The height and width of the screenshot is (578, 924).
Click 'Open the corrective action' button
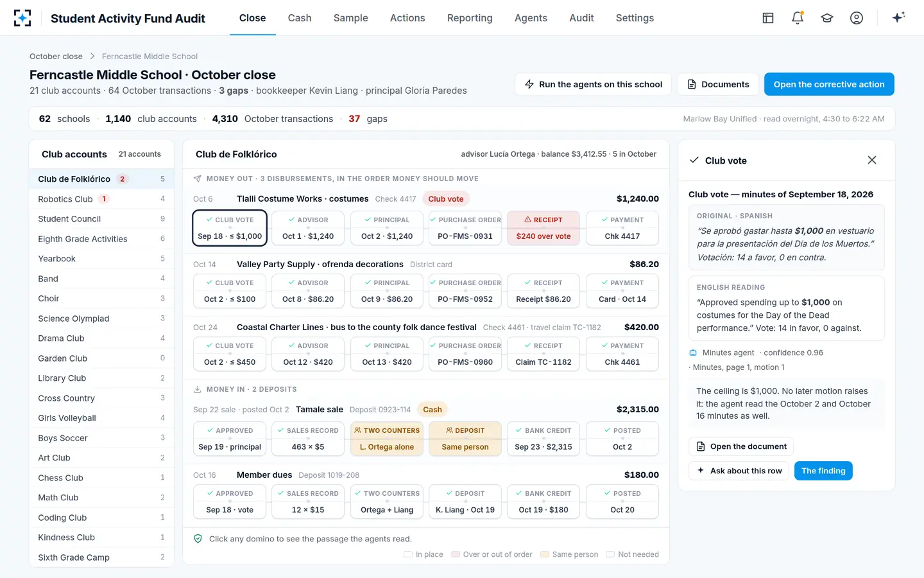pos(829,84)
